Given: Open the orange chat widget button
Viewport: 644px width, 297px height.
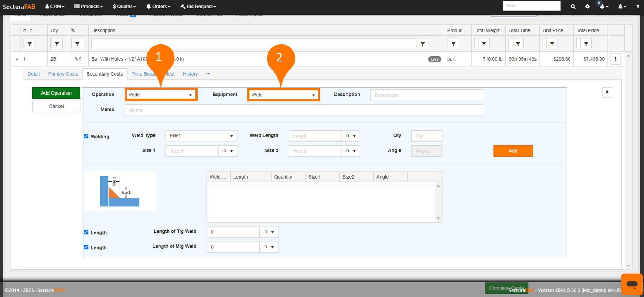Looking at the screenshot, I should point(632,284).
